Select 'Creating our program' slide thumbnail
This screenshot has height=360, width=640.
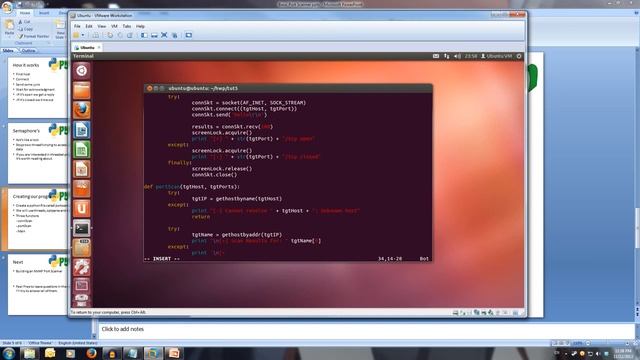(38, 219)
